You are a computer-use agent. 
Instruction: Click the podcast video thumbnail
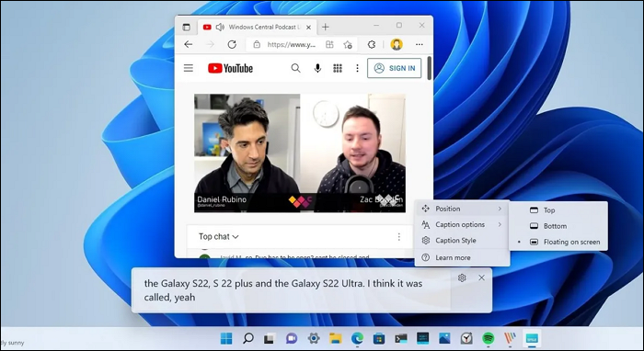coord(300,153)
